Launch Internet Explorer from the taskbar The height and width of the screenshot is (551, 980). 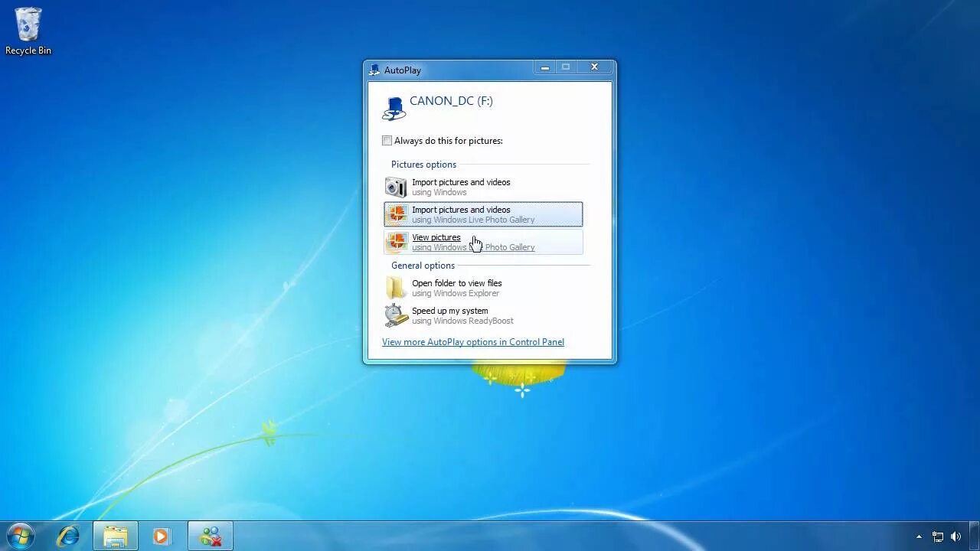(68, 536)
